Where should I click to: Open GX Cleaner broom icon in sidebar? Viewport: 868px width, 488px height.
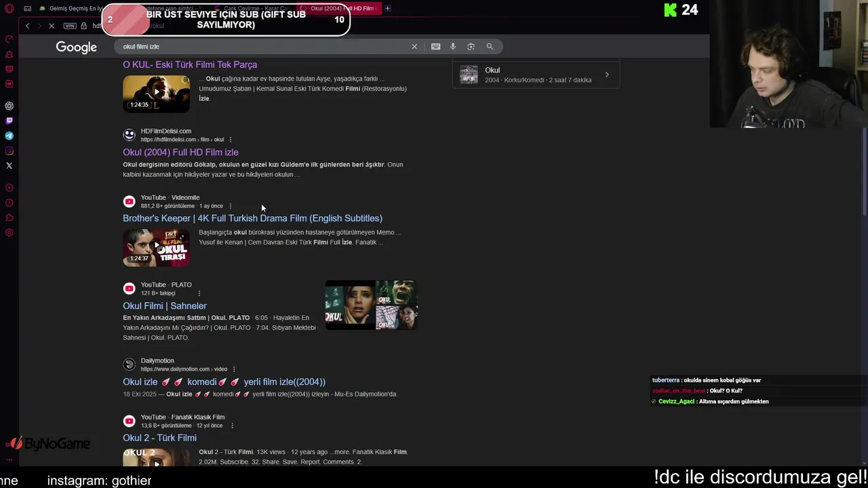pos(9,54)
